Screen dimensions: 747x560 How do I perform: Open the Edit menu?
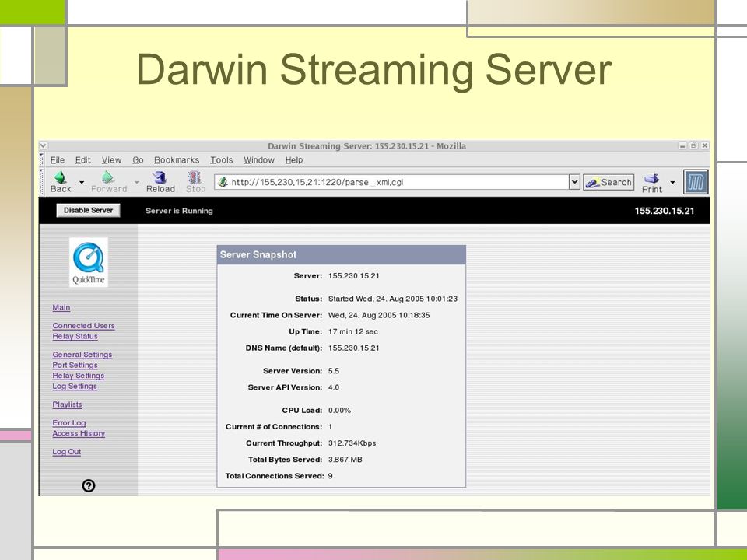[83, 160]
